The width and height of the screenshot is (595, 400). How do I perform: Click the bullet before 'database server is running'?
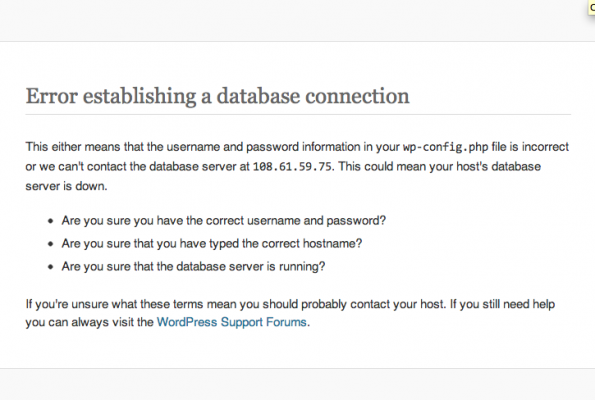[x=50, y=267]
